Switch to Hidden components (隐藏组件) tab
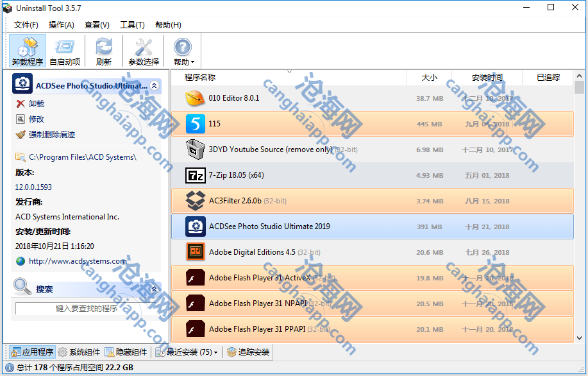The height and width of the screenshot is (376, 588). point(126,352)
